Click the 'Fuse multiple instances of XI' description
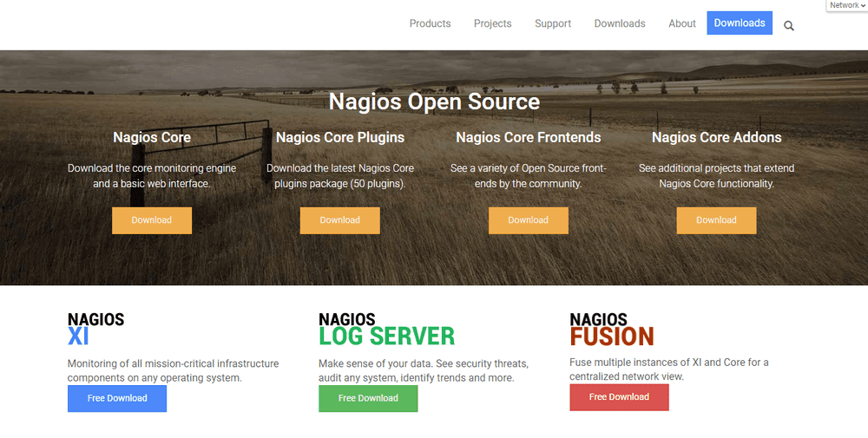 (668, 369)
